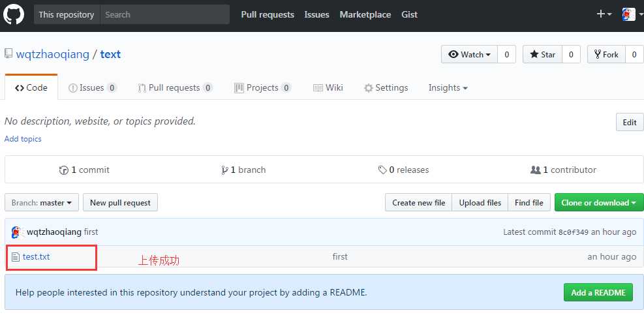Focus the repository search box

tap(164, 14)
